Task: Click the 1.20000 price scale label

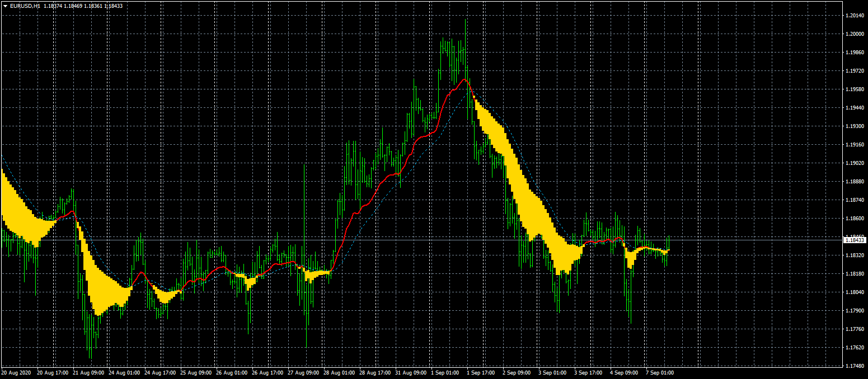Action: [x=854, y=34]
